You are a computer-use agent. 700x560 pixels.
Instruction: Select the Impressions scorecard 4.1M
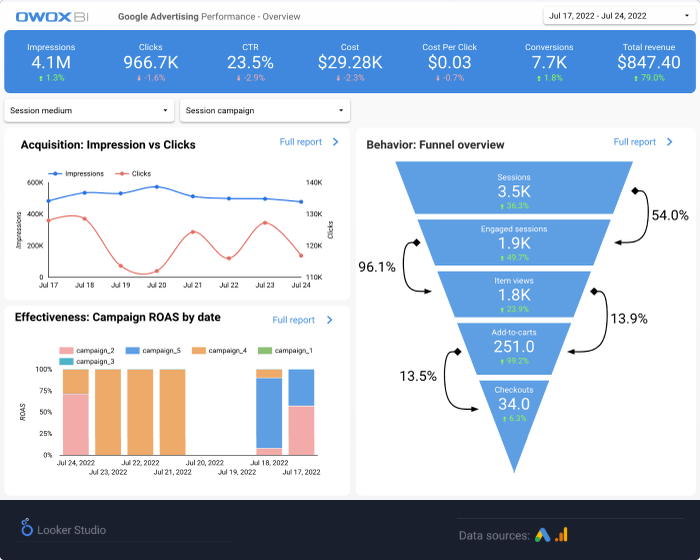click(51, 63)
